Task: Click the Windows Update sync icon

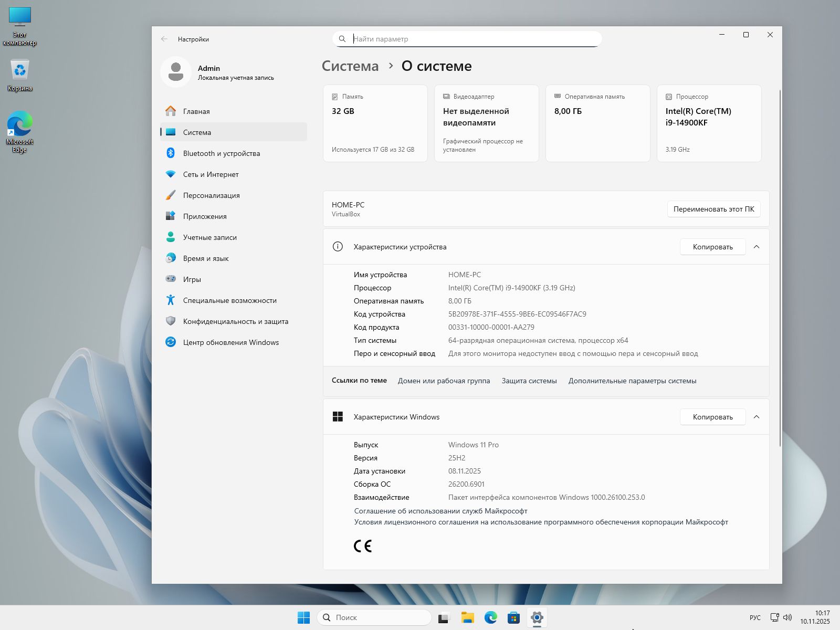Action: pos(171,342)
